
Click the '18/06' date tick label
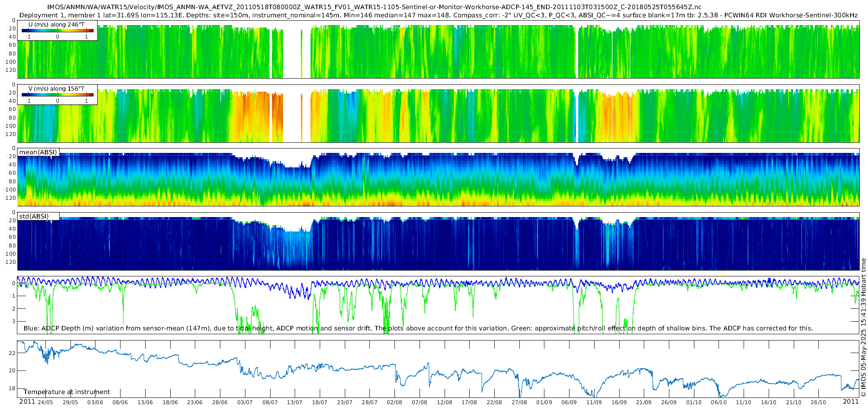(x=170, y=402)
